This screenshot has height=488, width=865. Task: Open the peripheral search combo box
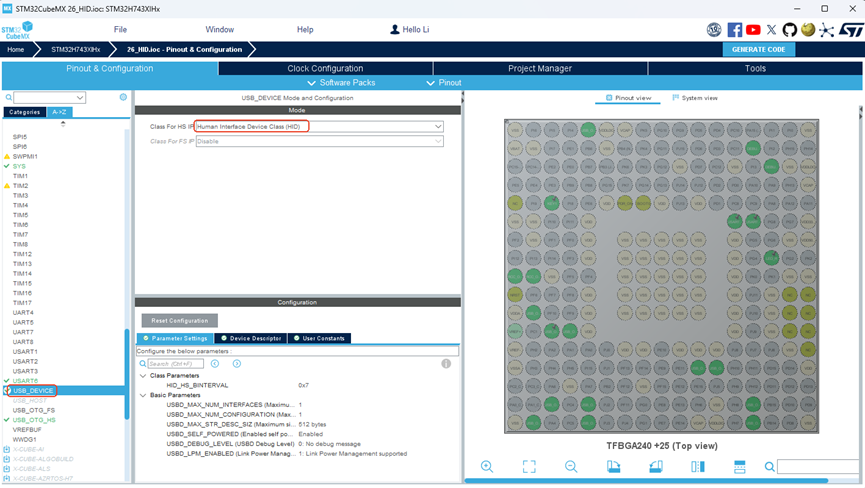point(50,98)
